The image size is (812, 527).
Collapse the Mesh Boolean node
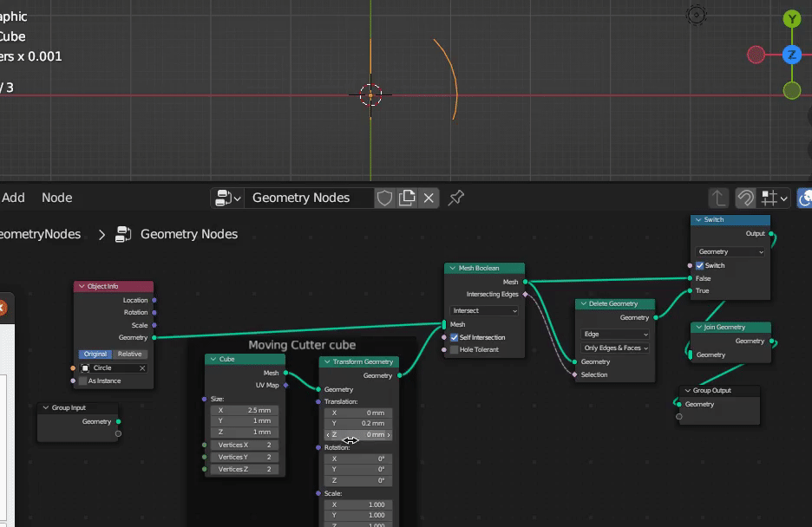(453, 268)
